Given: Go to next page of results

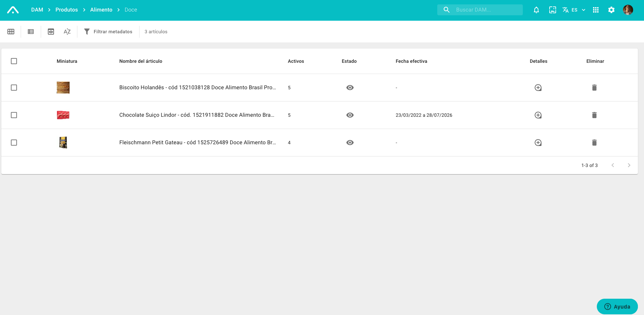Looking at the screenshot, I should click(x=629, y=165).
